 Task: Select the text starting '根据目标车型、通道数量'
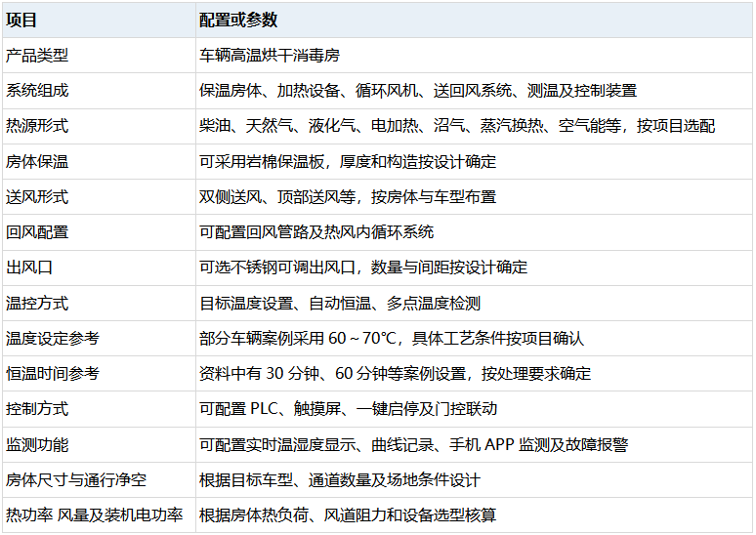pyautogui.click(x=340, y=480)
